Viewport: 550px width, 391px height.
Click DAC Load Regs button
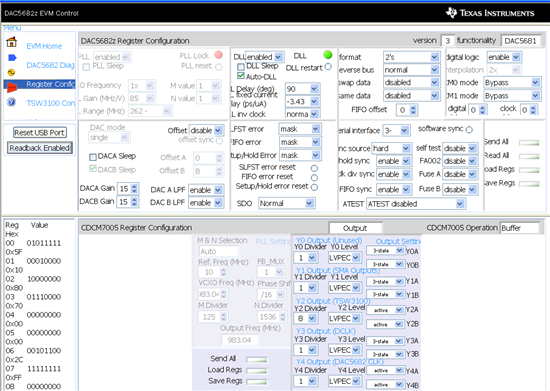tap(529, 170)
